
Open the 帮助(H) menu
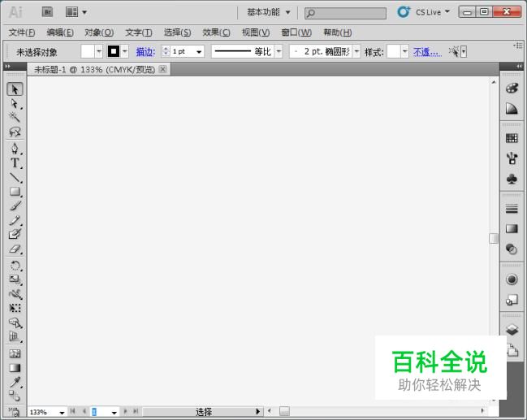(x=338, y=32)
